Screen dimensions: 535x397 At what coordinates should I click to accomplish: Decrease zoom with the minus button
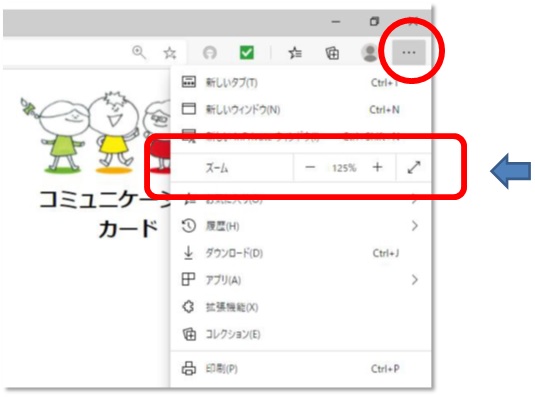[310, 167]
